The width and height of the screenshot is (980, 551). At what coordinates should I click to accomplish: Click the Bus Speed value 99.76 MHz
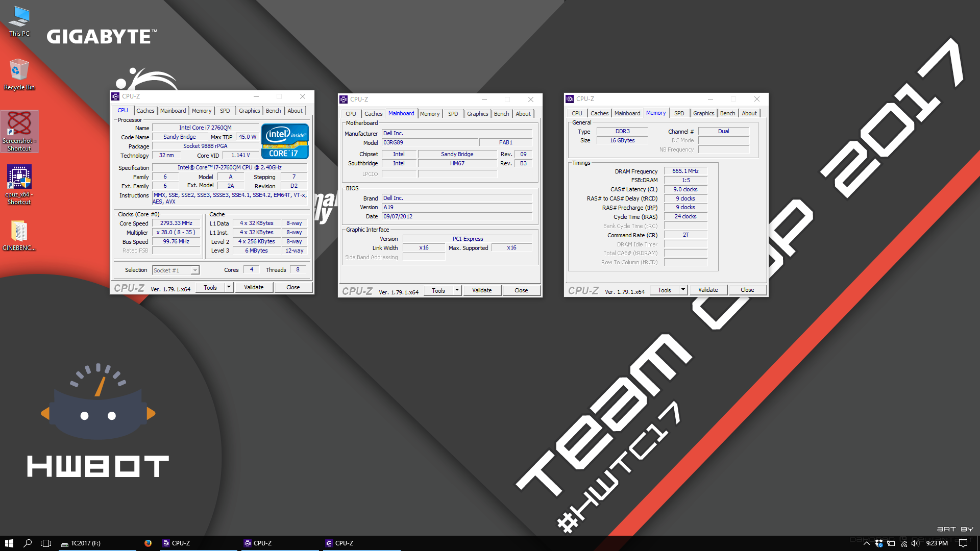(x=176, y=242)
